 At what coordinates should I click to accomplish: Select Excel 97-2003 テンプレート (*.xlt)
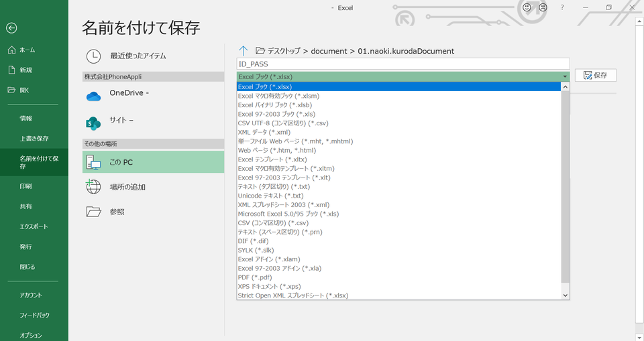[398, 178]
